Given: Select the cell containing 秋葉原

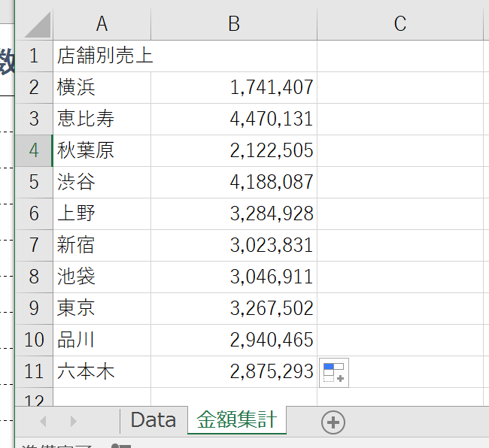Looking at the screenshot, I should (x=102, y=151).
